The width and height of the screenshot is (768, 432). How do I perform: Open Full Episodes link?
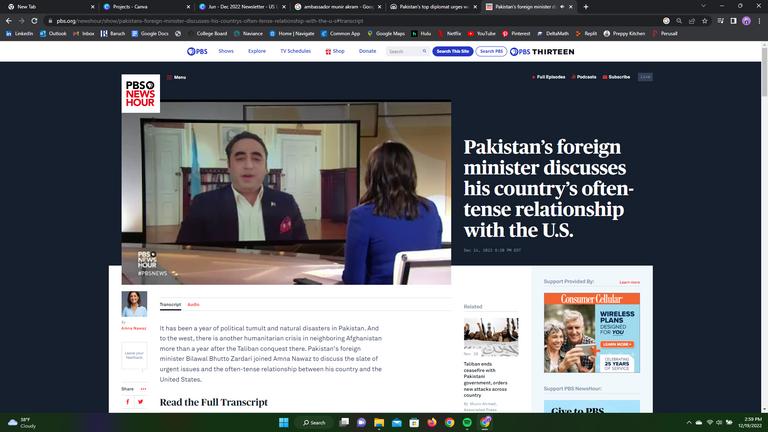(x=549, y=77)
